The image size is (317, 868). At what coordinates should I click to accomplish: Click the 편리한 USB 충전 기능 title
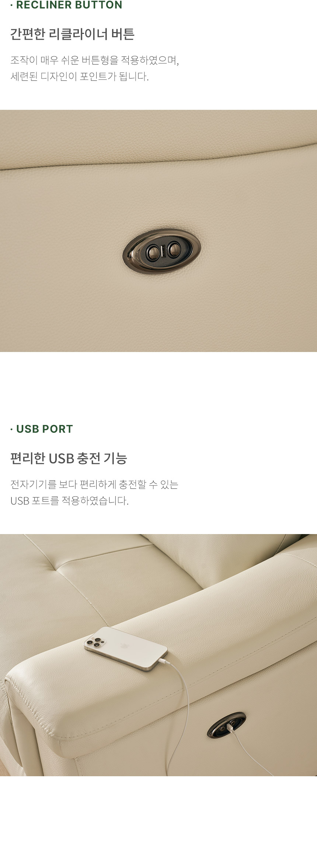click(69, 458)
